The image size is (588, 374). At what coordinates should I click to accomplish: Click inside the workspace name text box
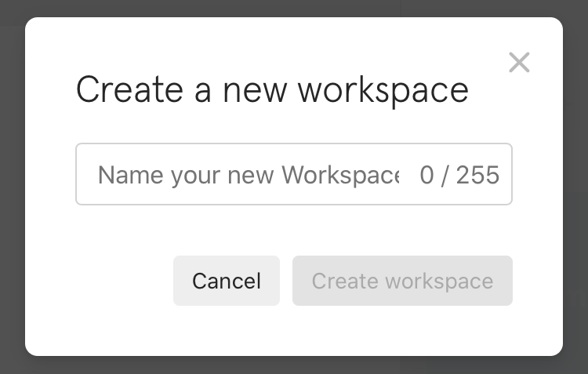(248, 174)
